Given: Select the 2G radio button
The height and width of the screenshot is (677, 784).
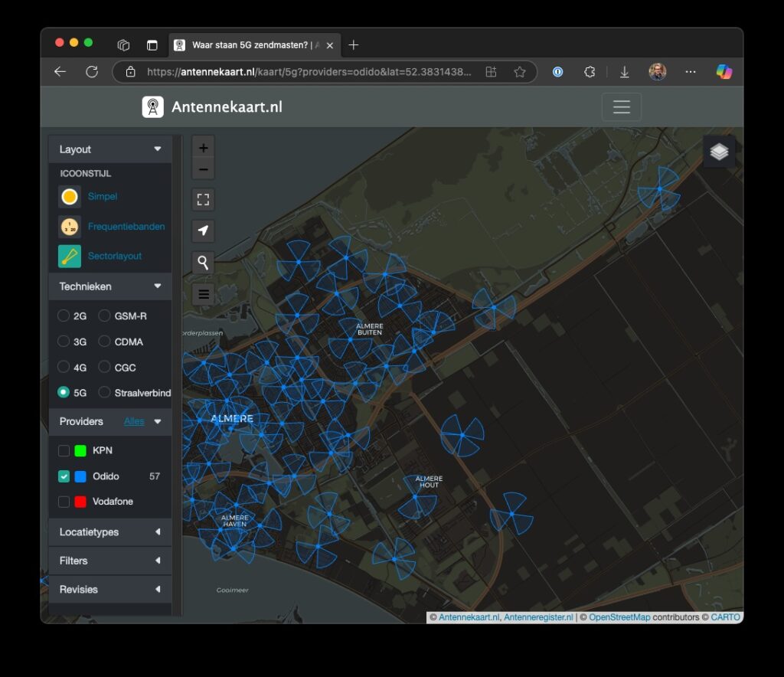Looking at the screenshot, I should coord(63,316).
